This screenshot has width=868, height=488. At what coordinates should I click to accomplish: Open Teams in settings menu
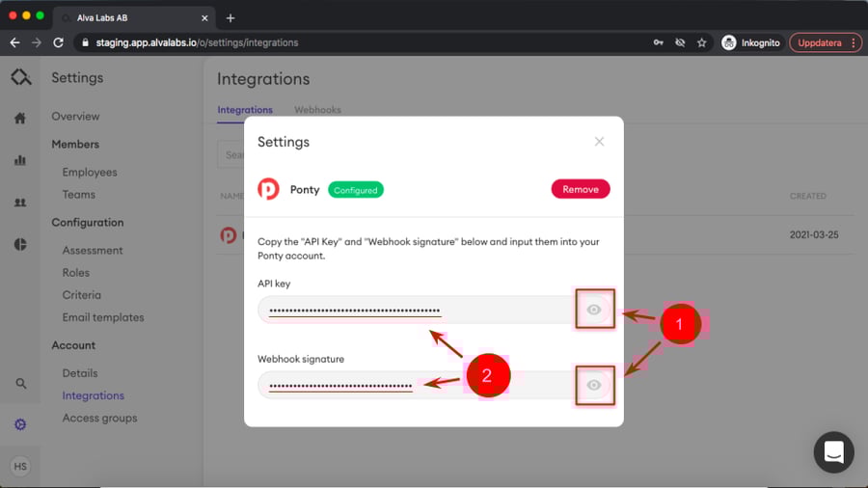(79, 194)
